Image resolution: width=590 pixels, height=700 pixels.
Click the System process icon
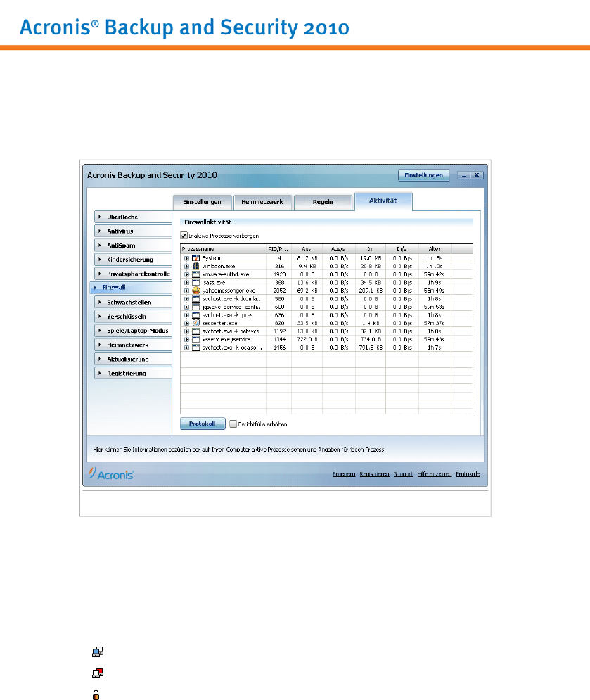(196, 258)
